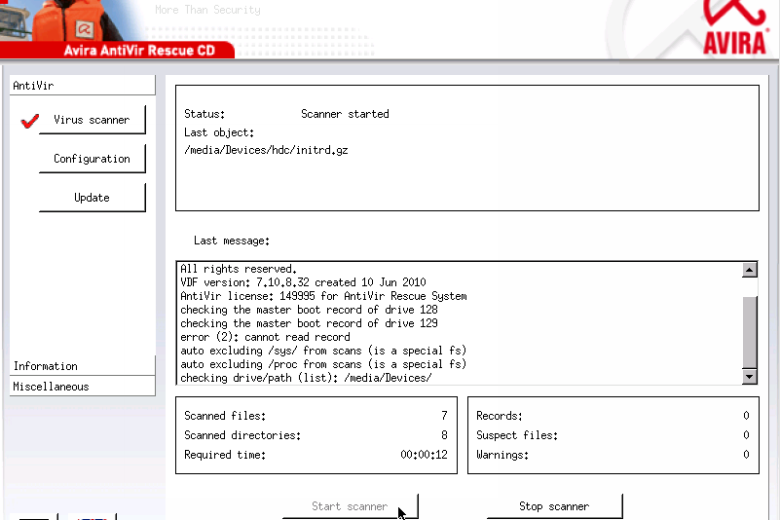Click the log's scroll up arrow
Image resolution: width=780 pixels, height=520 pixels.
click(750, 270)
